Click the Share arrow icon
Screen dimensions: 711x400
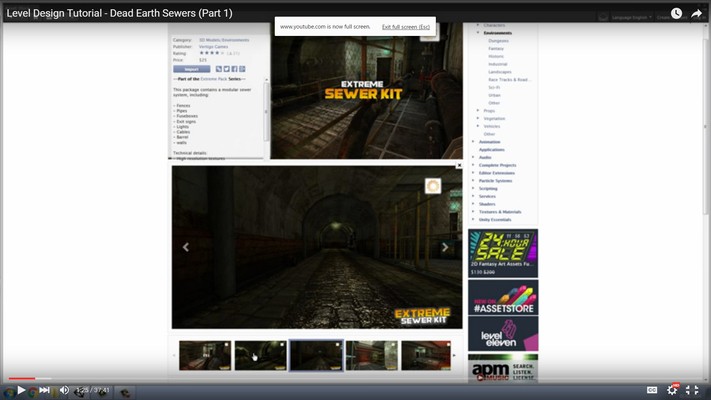(x=696, y=13)
